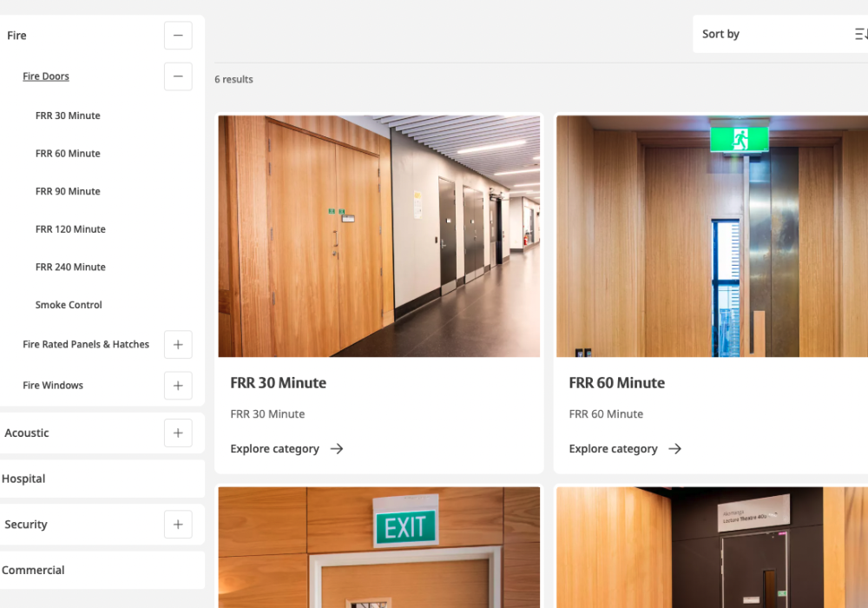Open Fire Rated Panels & Hatches label
Viewport: 868px width, 608px height.
point(86,345)
